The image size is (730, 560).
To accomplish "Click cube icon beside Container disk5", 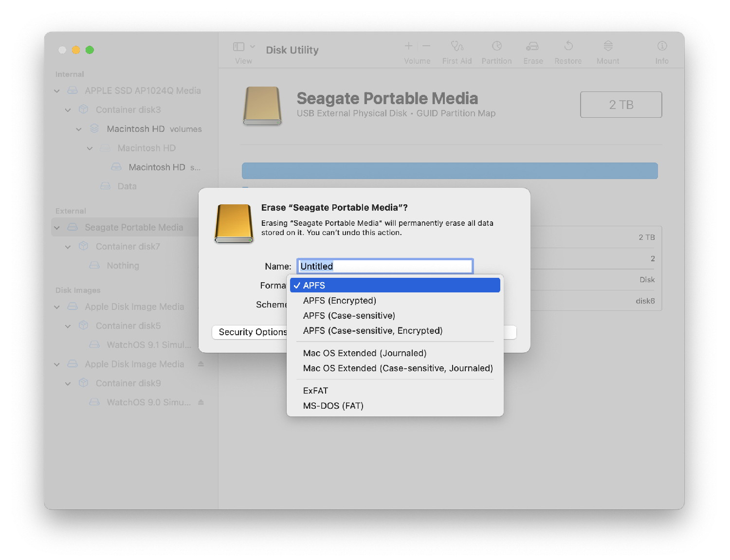I will [x=84, y=325].
